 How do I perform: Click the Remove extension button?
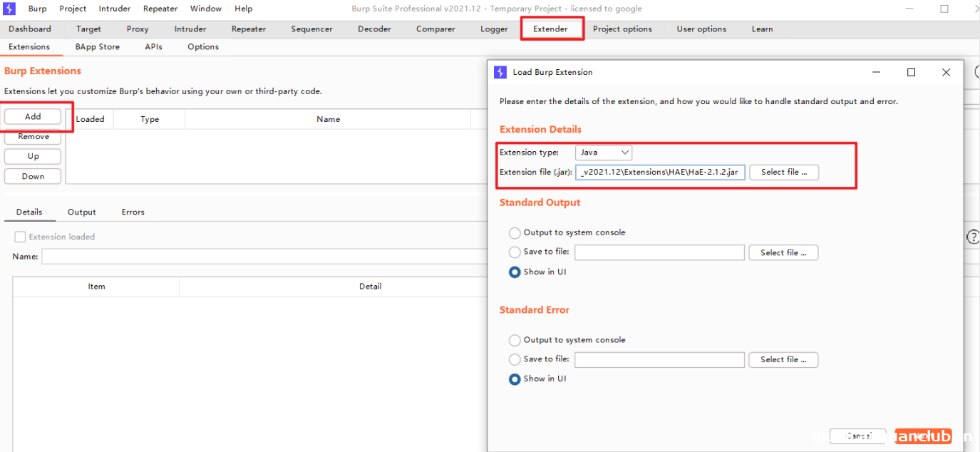(x=33, y=137)
